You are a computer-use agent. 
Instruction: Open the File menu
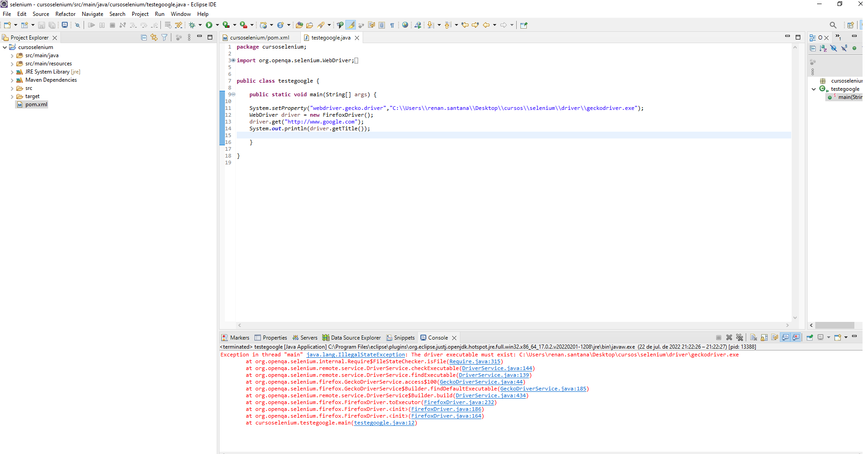click(7, 14)
